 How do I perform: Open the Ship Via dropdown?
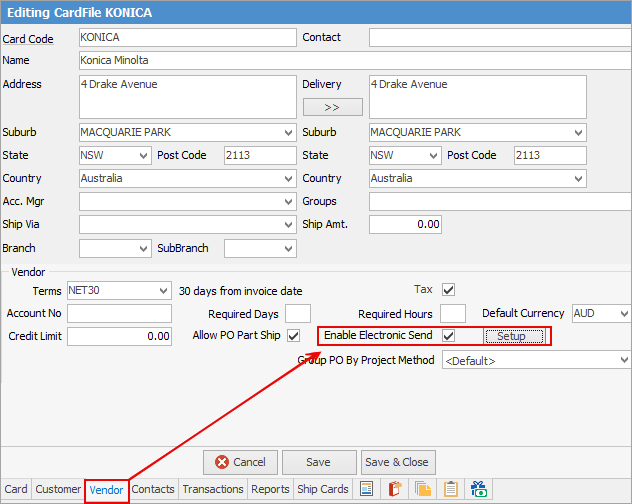(x=288, y=224)
